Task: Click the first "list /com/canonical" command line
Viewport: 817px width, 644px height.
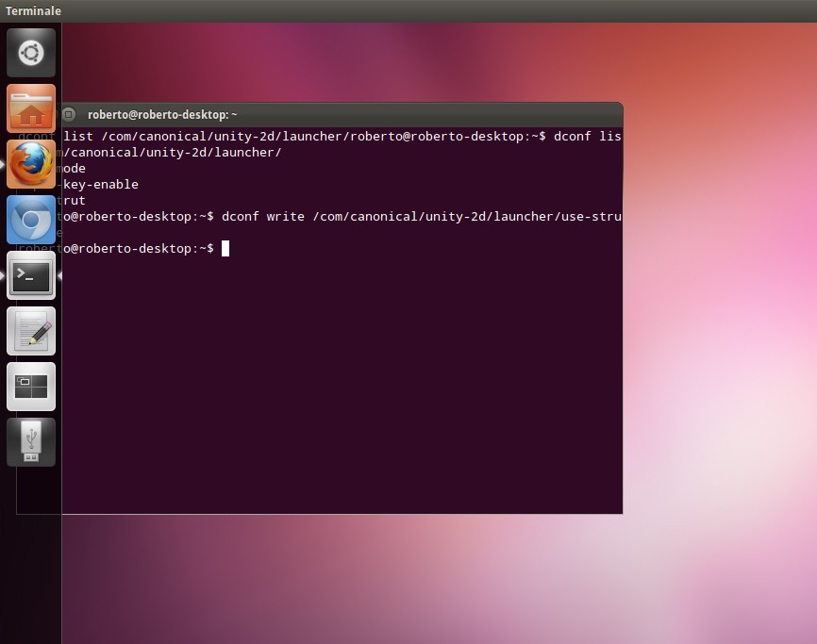Action: [x=342, y=137]
